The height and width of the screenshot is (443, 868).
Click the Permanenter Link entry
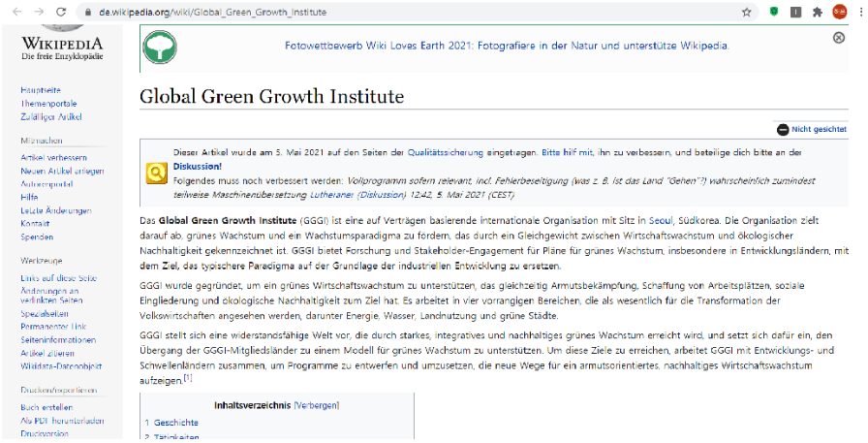pyautogui.click(x=53, y=327)
